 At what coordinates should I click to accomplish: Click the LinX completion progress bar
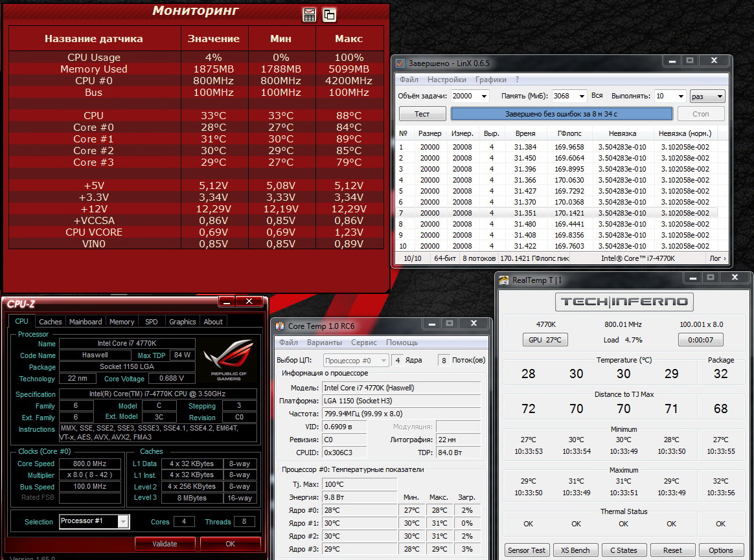click(x=561, y=114)
